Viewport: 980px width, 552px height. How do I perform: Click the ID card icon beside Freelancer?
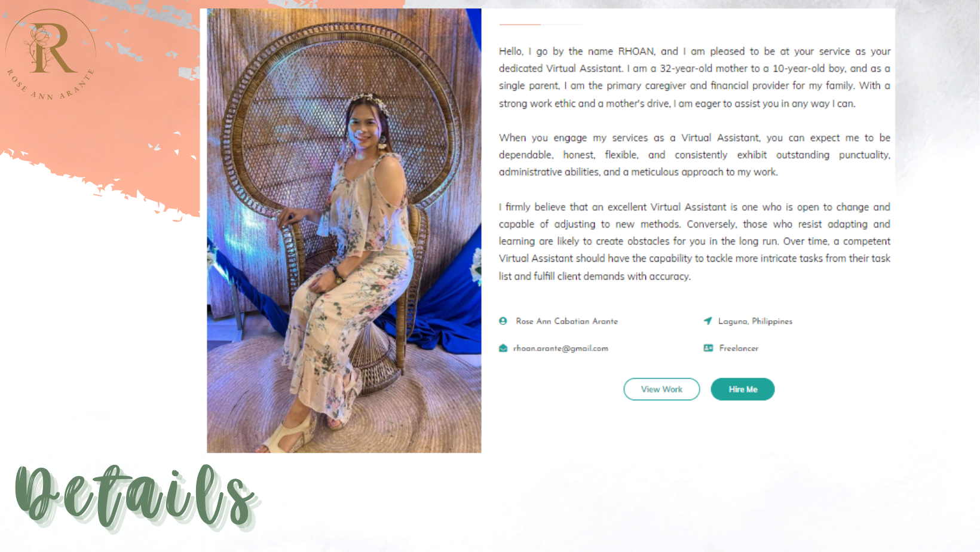(x=708, y=348)
